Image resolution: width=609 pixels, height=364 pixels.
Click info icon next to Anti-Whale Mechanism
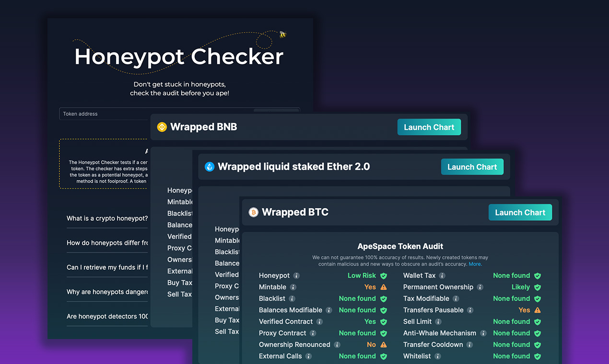click(483, 333)
